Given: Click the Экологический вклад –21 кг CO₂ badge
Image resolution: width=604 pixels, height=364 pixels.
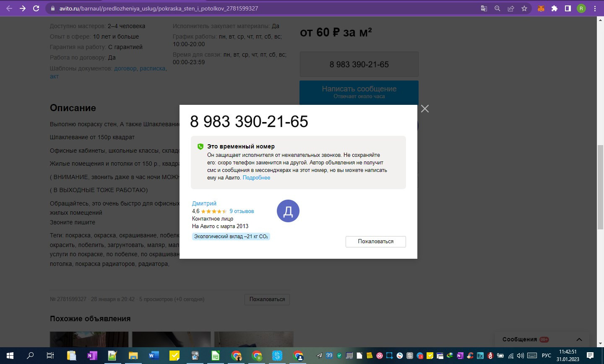Looking at the screenshot, I should [231, 237].
